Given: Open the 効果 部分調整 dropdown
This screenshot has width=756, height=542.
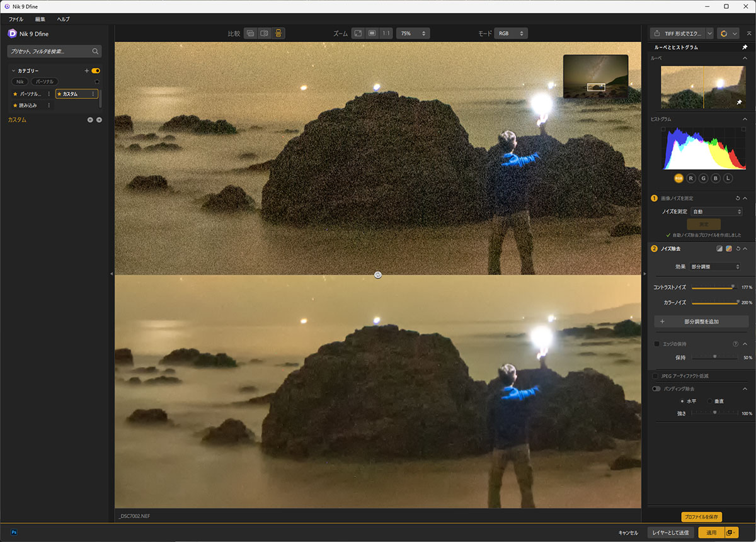Looking at the screenshot, I should pos(715,267).
